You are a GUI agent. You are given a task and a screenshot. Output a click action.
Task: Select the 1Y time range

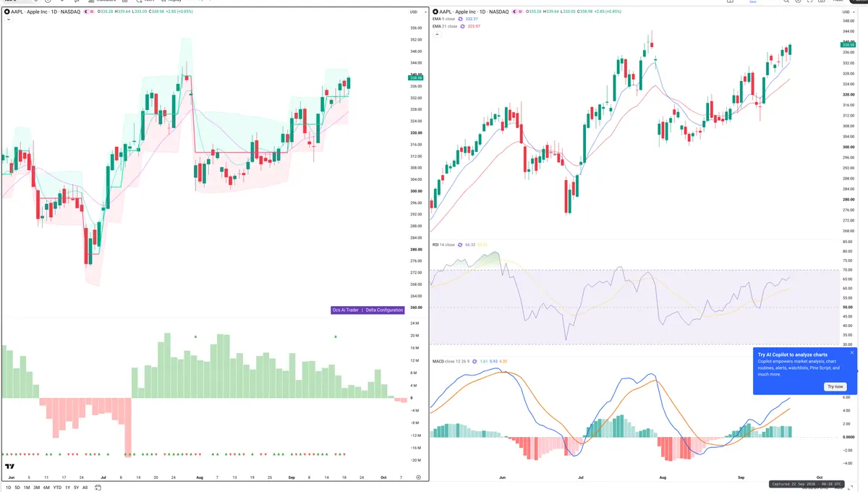point(67,488)
